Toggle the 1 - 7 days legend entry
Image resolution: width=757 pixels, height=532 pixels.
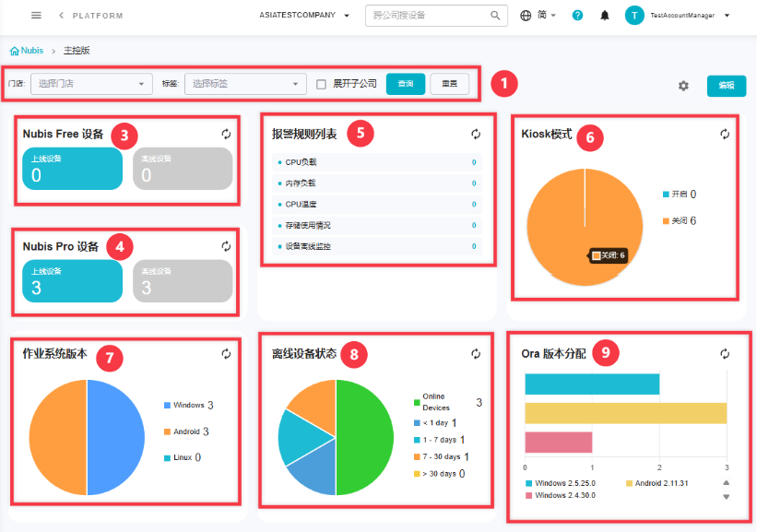pos(439,440)
